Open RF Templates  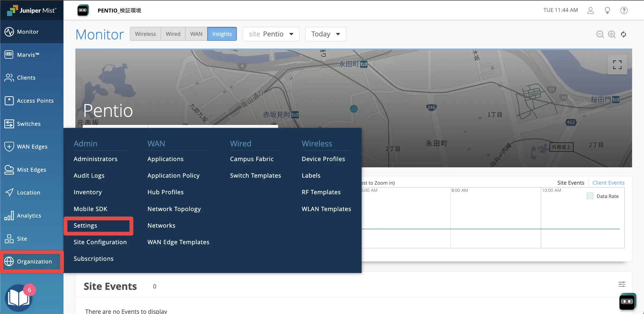click(x=321, y=192)
